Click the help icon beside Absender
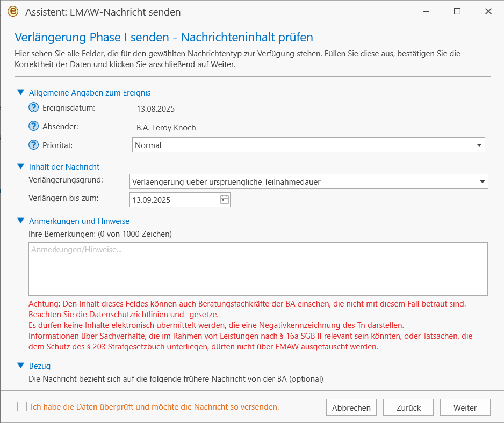This screenshot has height=423, width=504. coord(34,127)
